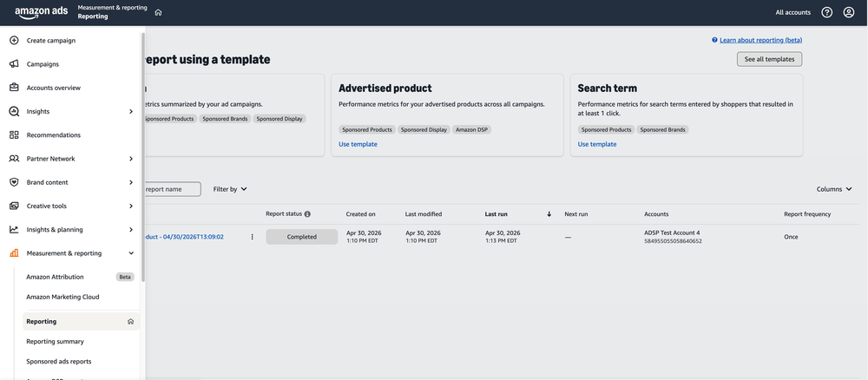This screenshot has width=868, height=380.
Task: Click Sponsored Brands tag under Search term
Action: (x=662, y=130)
